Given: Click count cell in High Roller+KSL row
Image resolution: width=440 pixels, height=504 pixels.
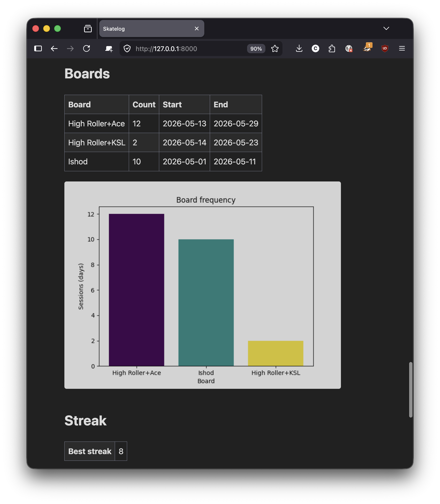Looking at the screenshot, I should pos(144,143).
